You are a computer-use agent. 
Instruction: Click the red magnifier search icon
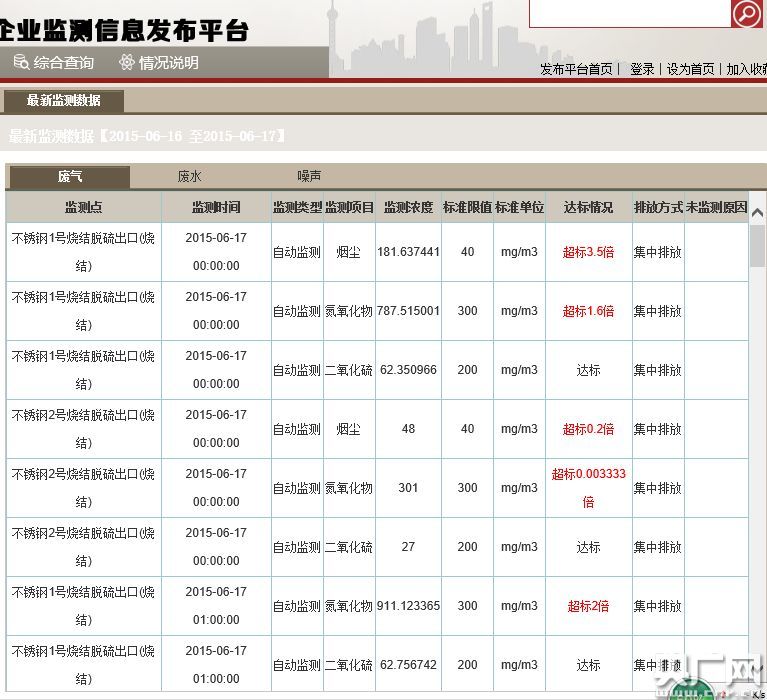[x=746, y=13]
